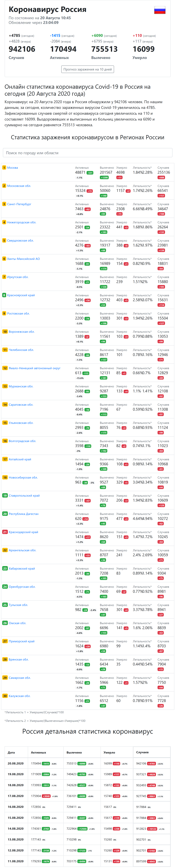This screenshot has width=175, height=868.
Task: Click the 'Коронавирус Россия' page title
Action: pyautogui.click(x=47, y=9)
